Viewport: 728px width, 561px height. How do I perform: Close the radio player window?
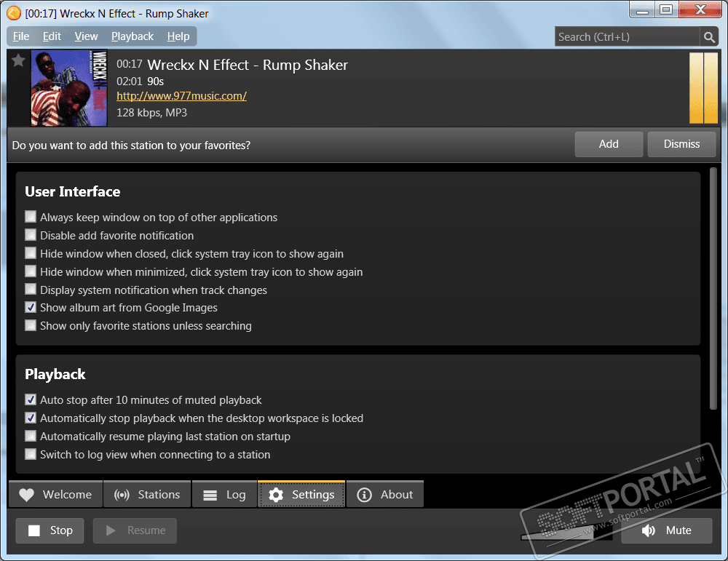[700, 10]
